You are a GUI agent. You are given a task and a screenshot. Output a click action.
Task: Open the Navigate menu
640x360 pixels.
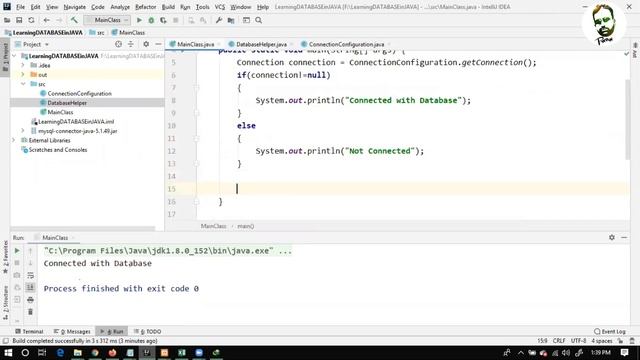[75, 7]
